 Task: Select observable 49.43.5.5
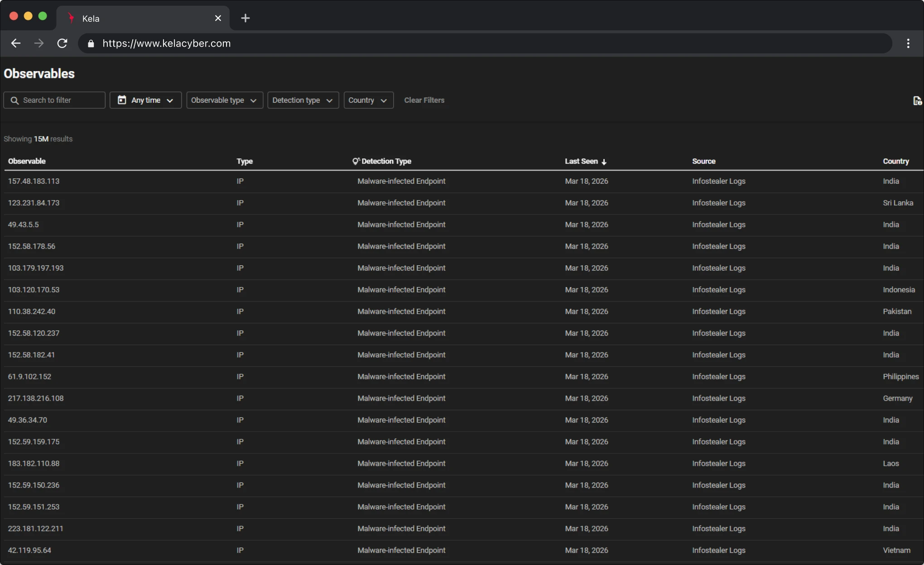pyautogui.click(x=23, y=225)
